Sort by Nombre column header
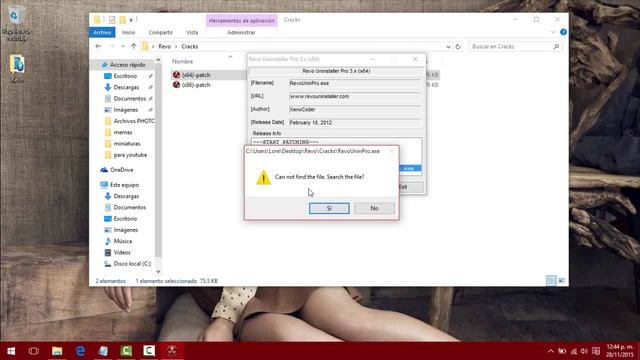 click(182, 62)
